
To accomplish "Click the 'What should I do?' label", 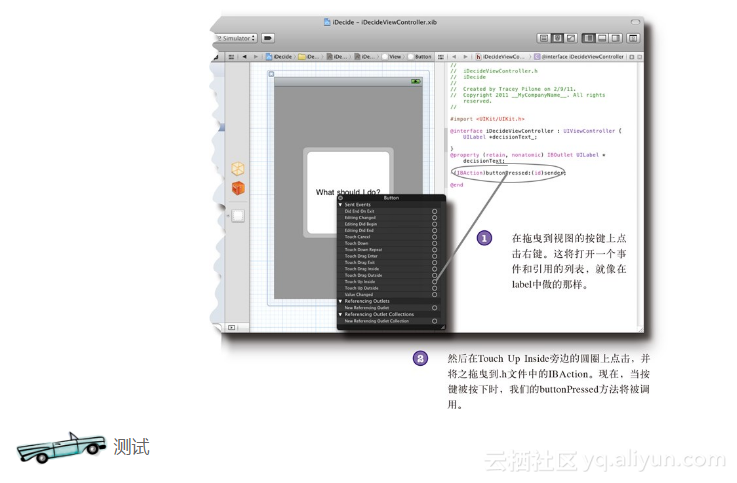I will (x=348, y=192).
